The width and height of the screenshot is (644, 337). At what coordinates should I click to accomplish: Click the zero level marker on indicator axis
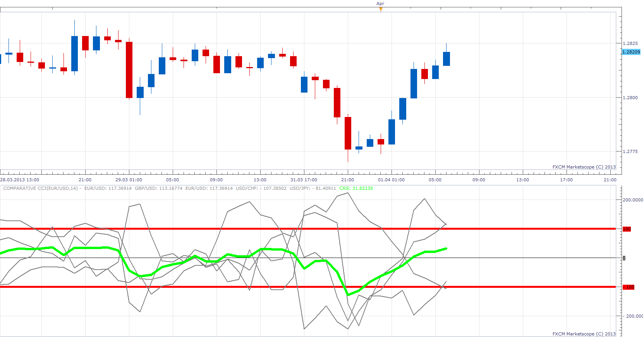click(x=624, y=258)
